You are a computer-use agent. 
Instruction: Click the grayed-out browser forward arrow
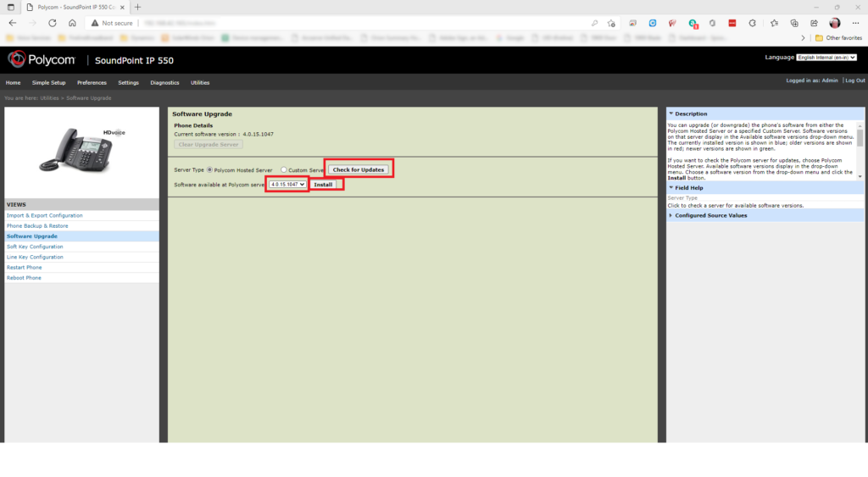coord(33,23)
